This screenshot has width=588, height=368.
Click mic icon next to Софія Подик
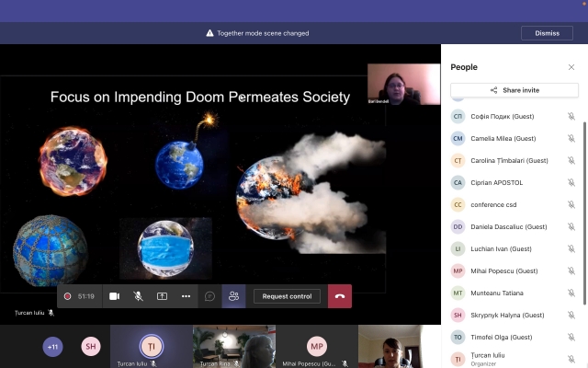point(571,117)
